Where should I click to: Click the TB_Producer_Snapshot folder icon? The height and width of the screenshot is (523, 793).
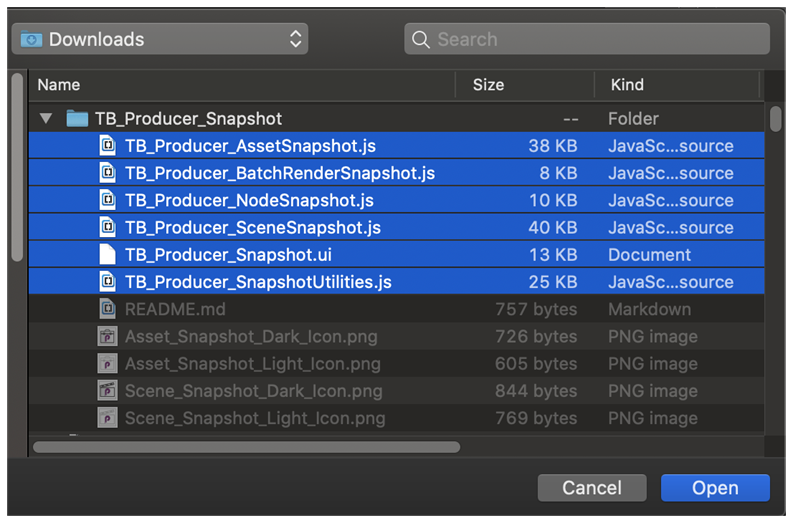coord(77,119)
